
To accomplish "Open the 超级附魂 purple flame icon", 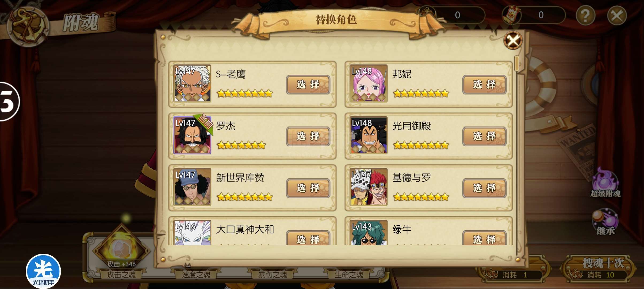I will [605, 182].
